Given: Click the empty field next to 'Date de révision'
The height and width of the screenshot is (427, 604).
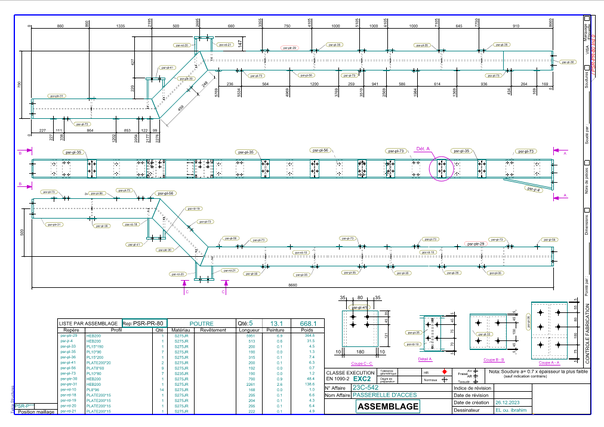Looking at the screenshot, I should tap(513, 395).
